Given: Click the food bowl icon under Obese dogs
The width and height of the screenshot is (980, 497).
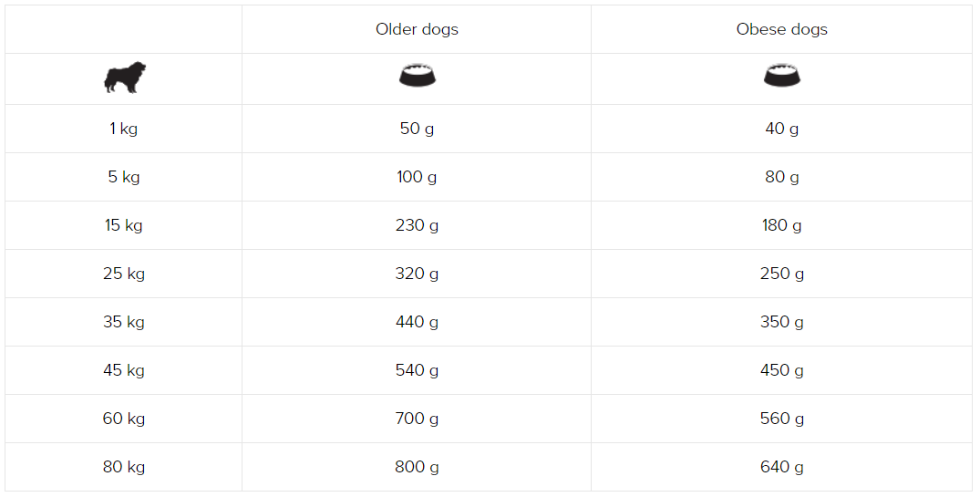Looking at the screenshot, I should click(x=782, y=75).
